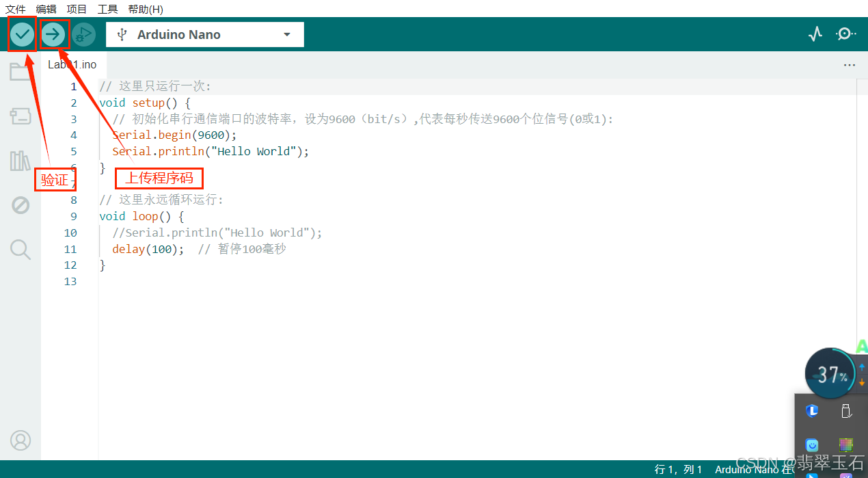Open the Sketchbook folder icon in the sidebar
Screen dimensions: 868x478
(20, 71)
